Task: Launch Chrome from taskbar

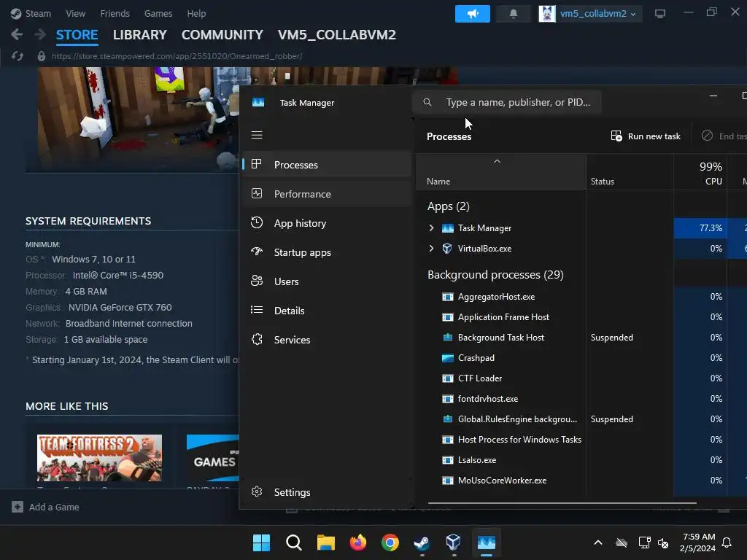Action: pos(390,542)
